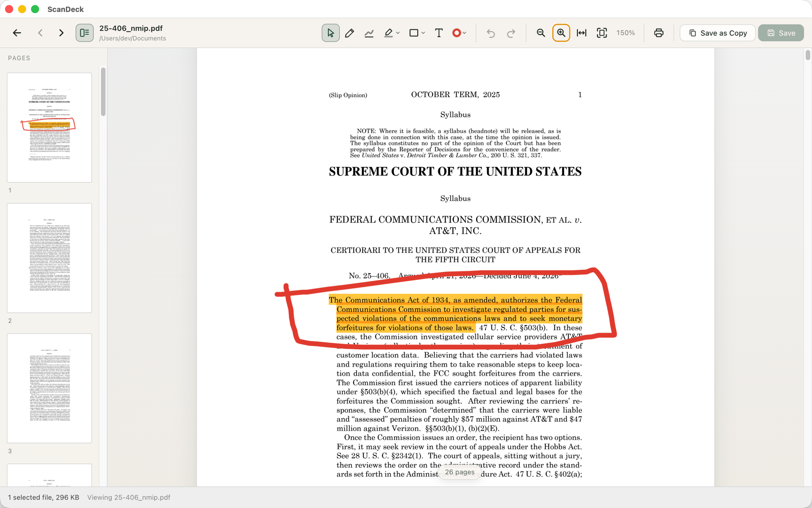Select the highlighter tool
Screen dimensions: 812x508
388,33
